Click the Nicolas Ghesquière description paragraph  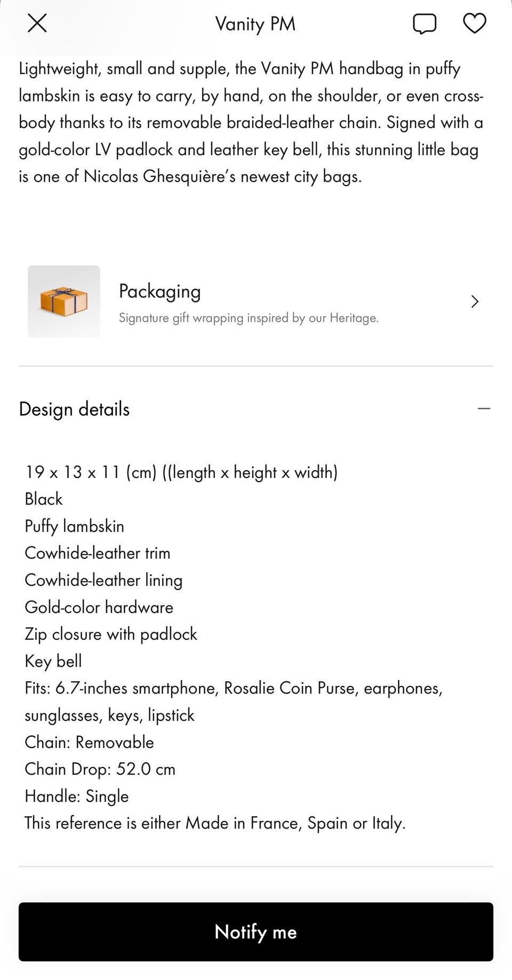(251, 123)
